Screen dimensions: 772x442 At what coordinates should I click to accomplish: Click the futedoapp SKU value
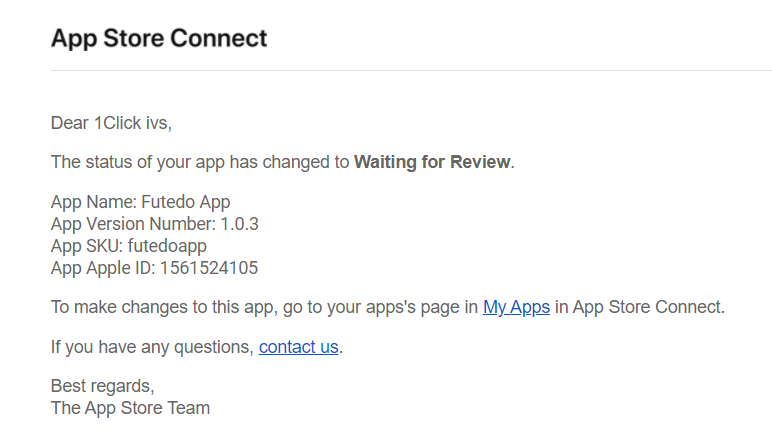coord(167,246)
